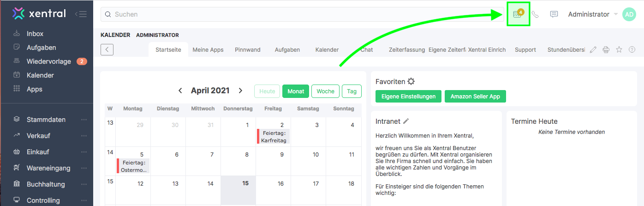This screenshot has width=644, height=206.
Task: Click the Amazon Seller App button
Action: click(x=475, y=97)
